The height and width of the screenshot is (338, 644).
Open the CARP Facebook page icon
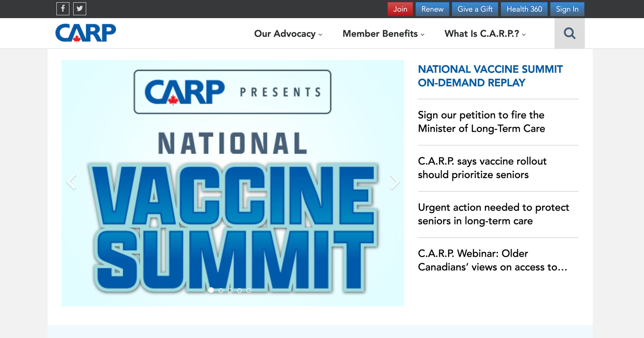coord(63,8)
